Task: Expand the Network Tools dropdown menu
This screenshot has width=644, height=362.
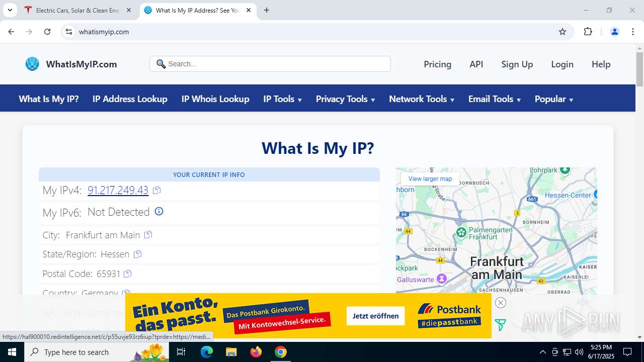Action: pyautogui.click(x=422, y=99)
